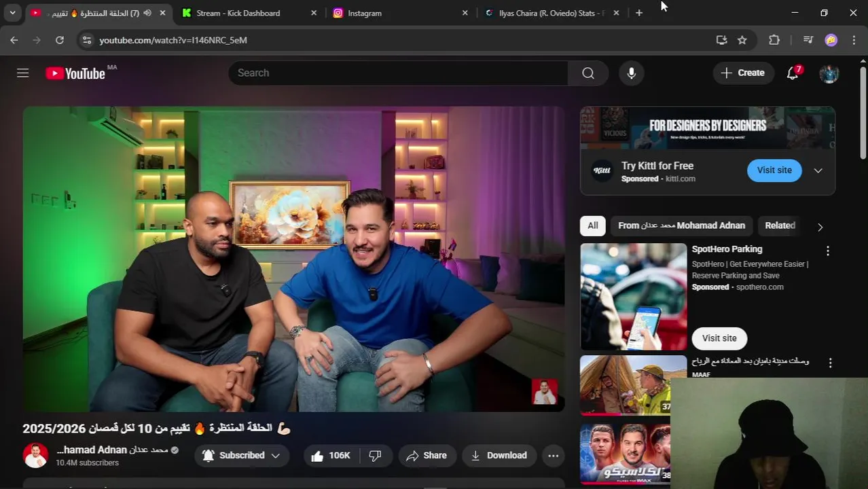This screenshot has height=489, width=868.
Task: Open the Clasico video thumbnail
Action: (x=625, y=454)
